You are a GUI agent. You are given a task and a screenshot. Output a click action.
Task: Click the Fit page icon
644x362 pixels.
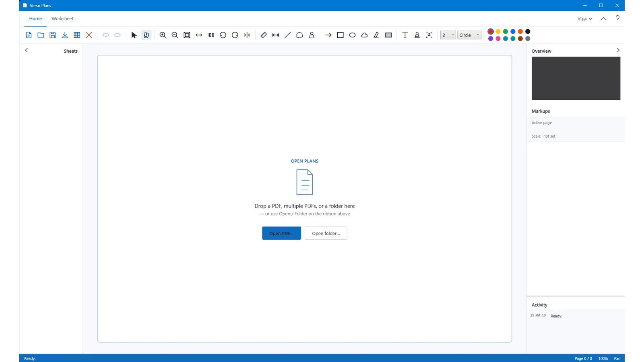coord(187,35)
